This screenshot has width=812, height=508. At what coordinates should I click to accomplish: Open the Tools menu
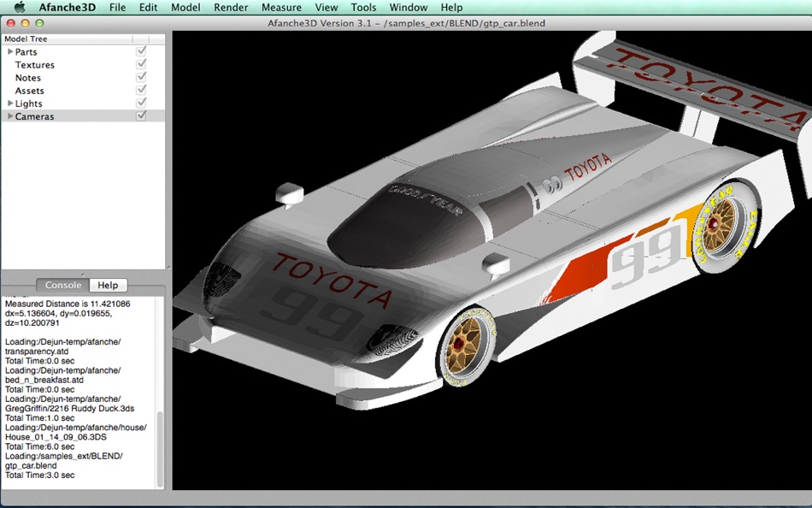click(x=363, y=8)
